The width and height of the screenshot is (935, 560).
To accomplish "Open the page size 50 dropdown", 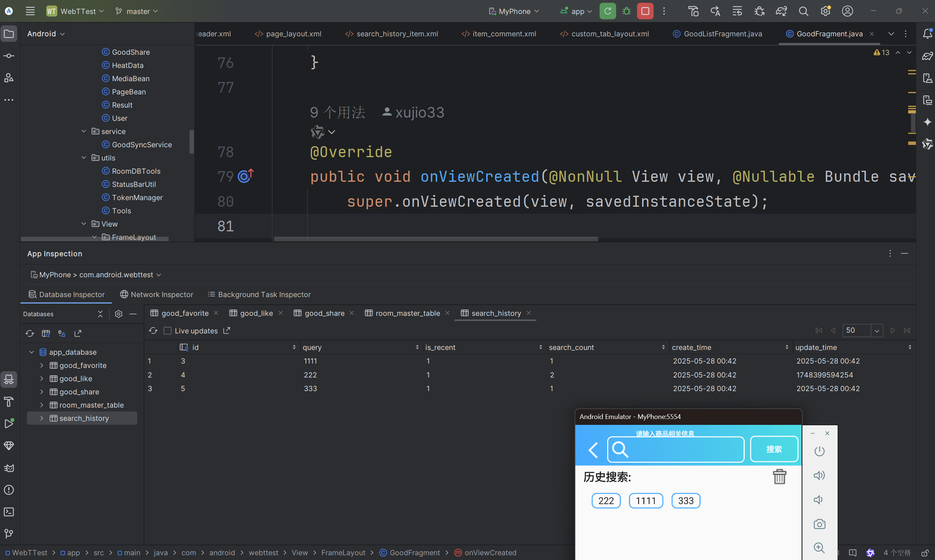I will coord(877,330).
